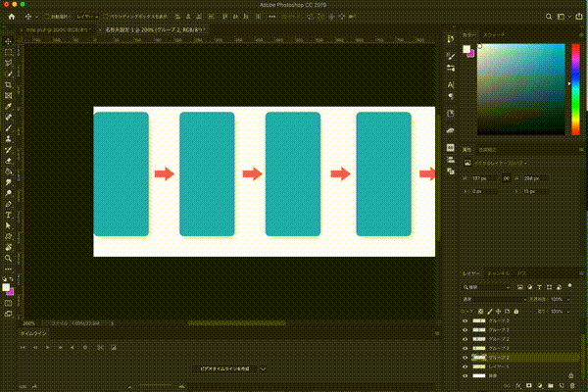Click the vertical hue spectrum slider

[574, 88]
